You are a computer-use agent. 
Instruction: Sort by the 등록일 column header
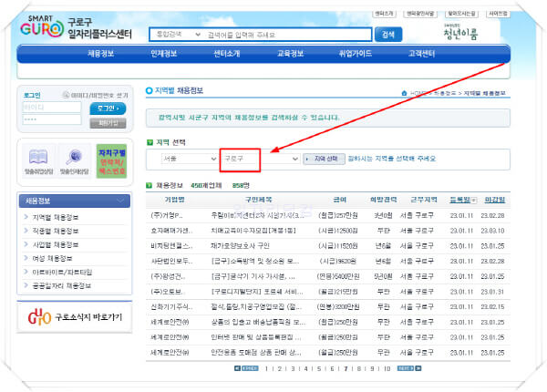pyautogui.click(x=459, y=200)
